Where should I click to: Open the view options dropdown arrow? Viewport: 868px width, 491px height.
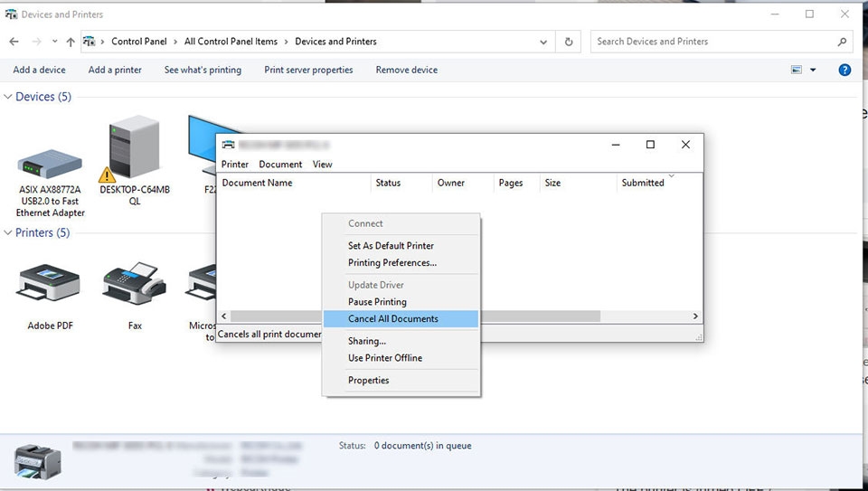pos(813,70)
